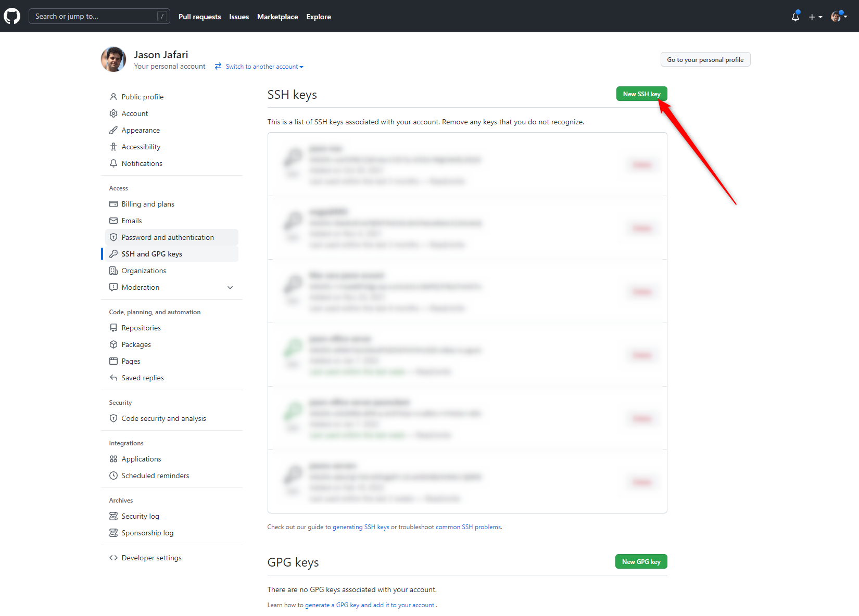Open Appearance settings
Screen dimensions: 859x616
[172, 130]
